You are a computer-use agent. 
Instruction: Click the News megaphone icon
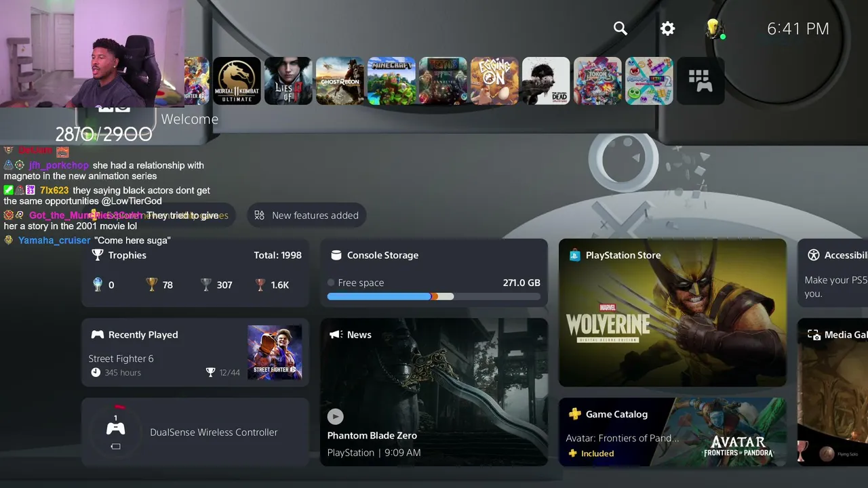coord(336,334)
